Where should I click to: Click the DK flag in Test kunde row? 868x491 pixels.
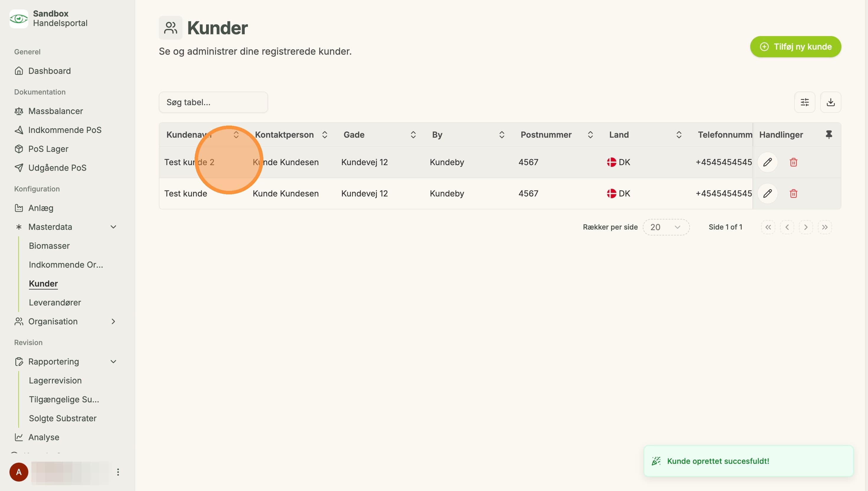tap(611, 194)
